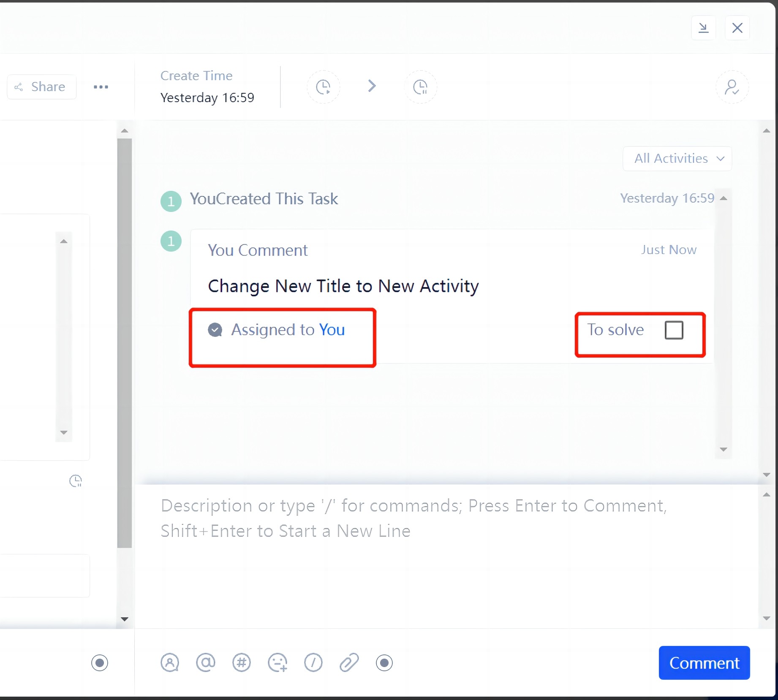The height and width of the screenshot is (700, 778).
Task: Click the start time clock icon
Action: click(x=323, y=87)
